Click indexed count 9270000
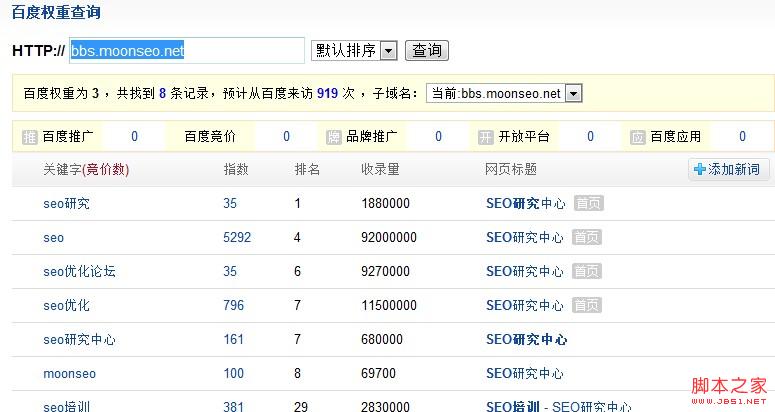This screenshot has width=775, height=412. pos(386,271)
